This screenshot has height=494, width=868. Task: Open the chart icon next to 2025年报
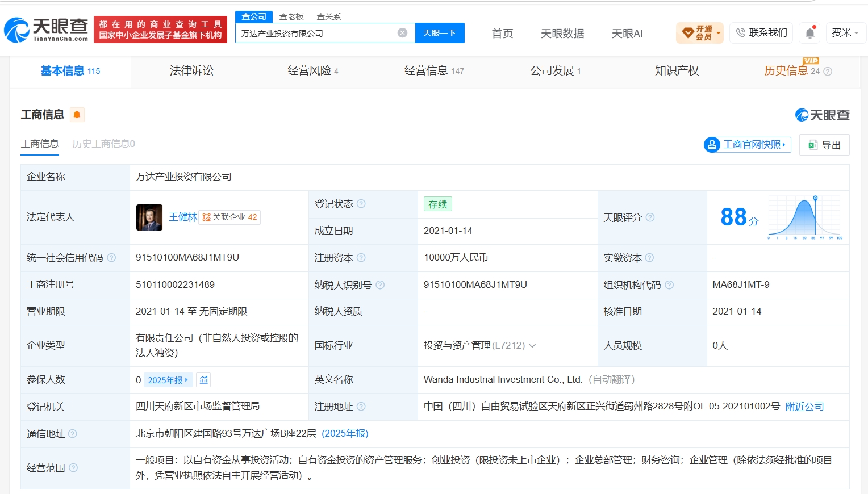click(204, 380)
